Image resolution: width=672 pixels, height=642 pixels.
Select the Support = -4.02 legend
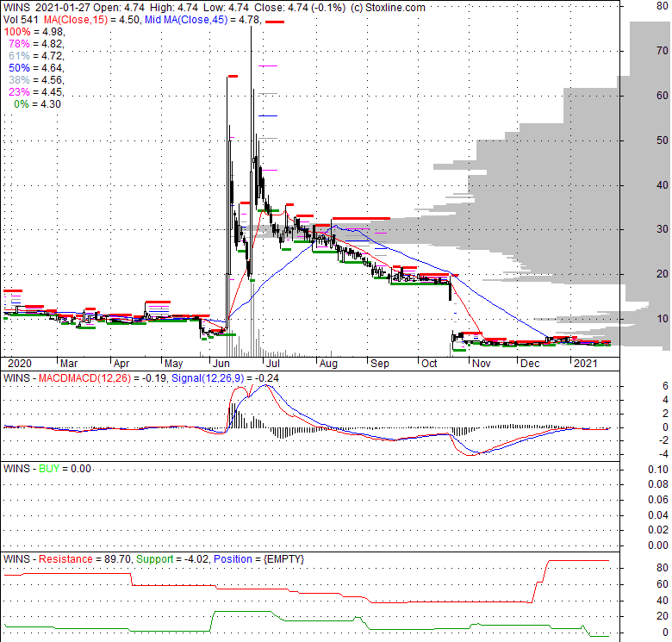172,559
